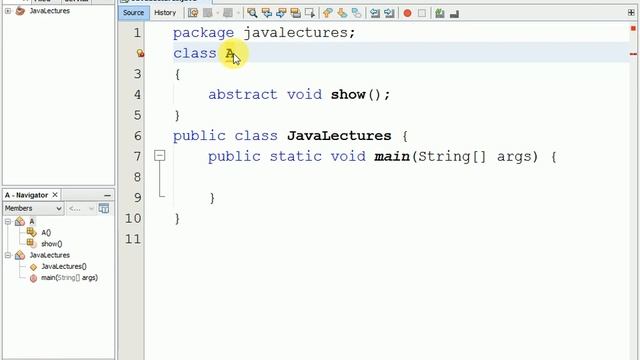The width and height of the screenshot is (640, 360).
Task: Toggle Highlight Search in editor toolbar
Action: [296, 13]
